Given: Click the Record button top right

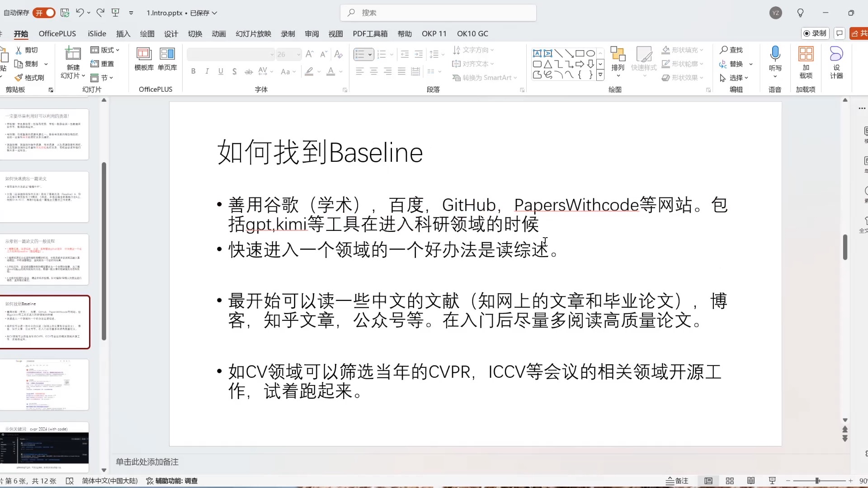Looking at the screenshot, I should (x=815, y=33).
